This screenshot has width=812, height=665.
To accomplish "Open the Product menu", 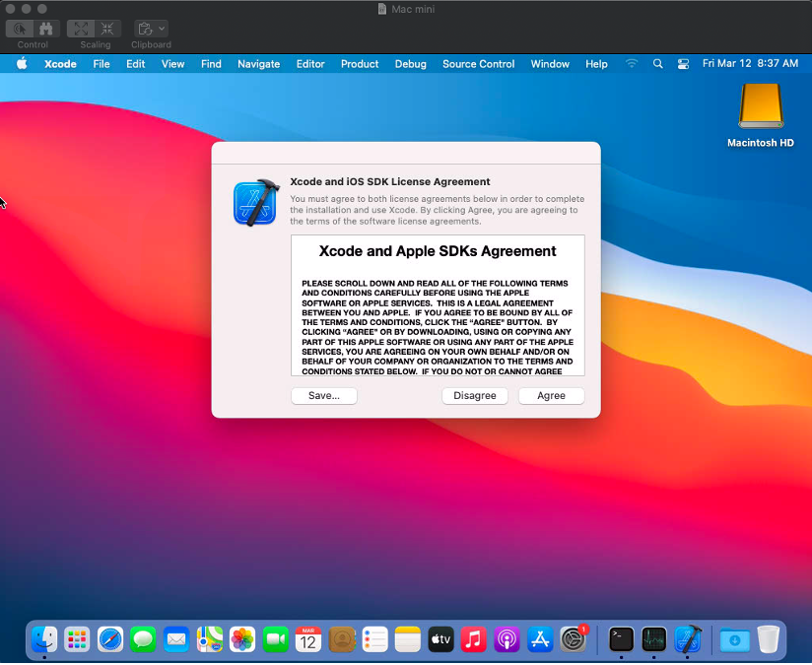I will [x=360, y=64].
